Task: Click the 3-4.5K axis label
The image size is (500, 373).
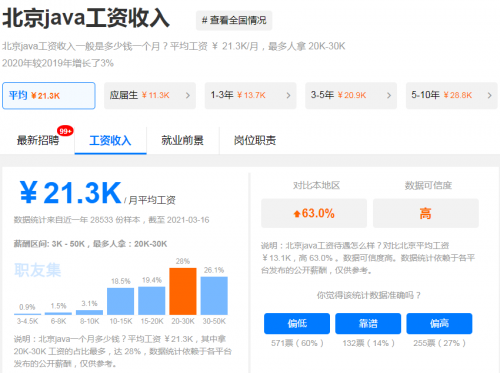Action: coord(28,321)
